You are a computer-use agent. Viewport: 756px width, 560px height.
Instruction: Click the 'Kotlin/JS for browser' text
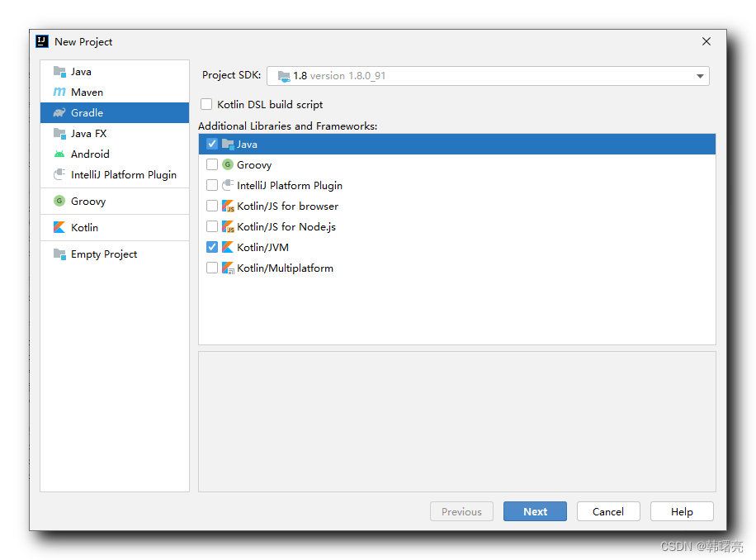(287, 206)
